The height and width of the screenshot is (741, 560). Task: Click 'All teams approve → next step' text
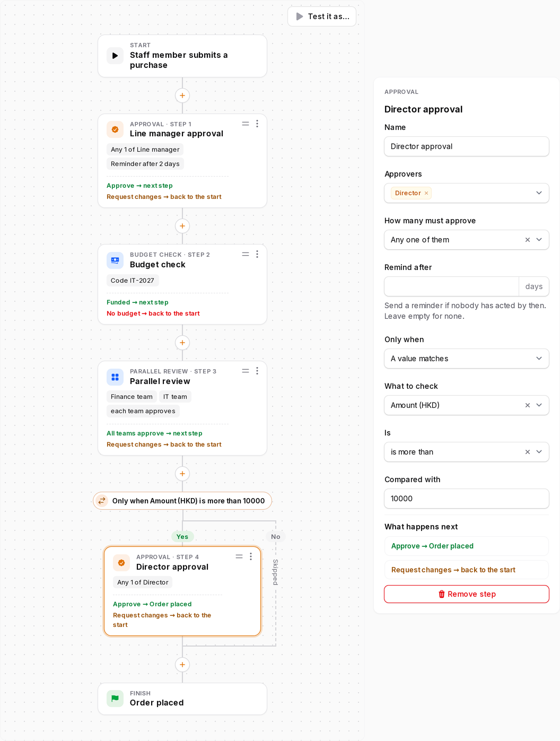coord(154,433)
